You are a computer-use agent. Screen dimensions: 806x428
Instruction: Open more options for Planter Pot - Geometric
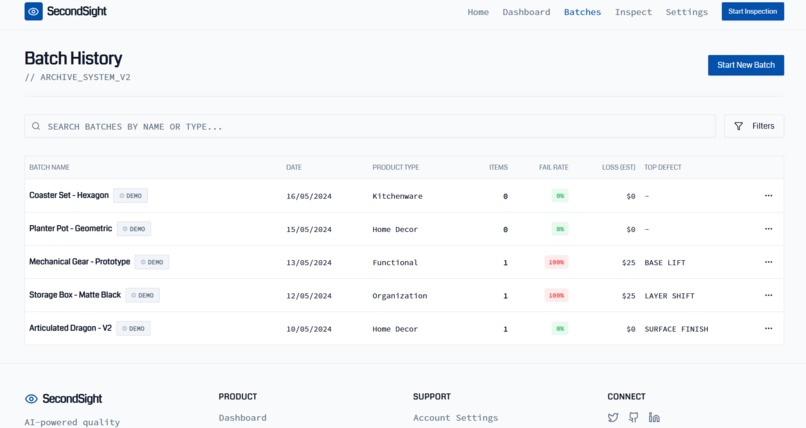768,229
